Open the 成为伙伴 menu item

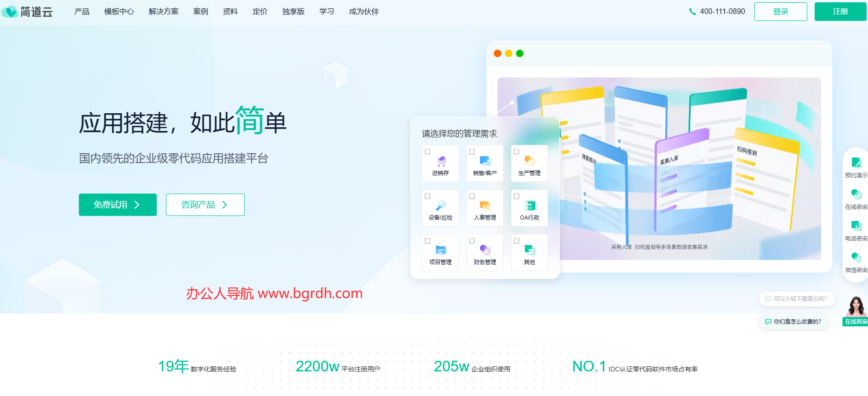click(x=364, y=12)
